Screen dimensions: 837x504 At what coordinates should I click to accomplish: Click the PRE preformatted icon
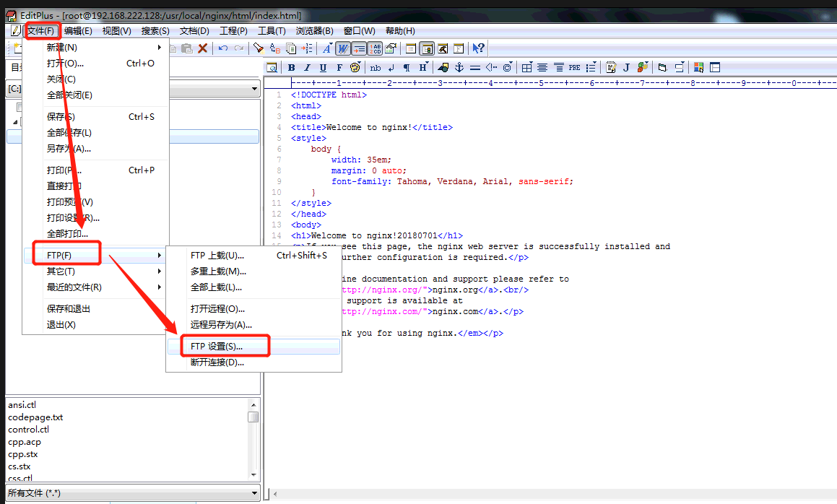[x=574, y=67]
